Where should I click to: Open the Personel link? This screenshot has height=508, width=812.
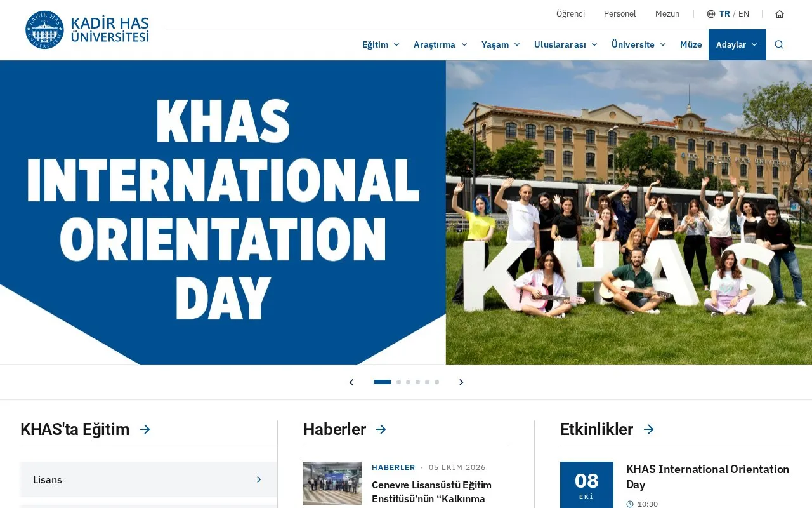[620, 14]
